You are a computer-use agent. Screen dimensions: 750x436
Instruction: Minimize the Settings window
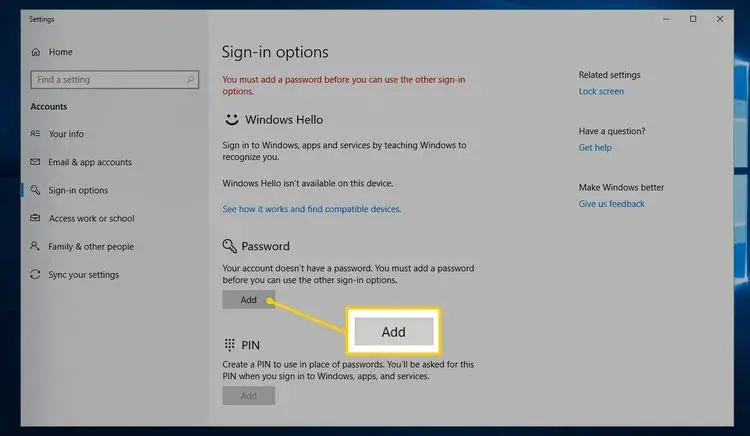tap(666, 19)
